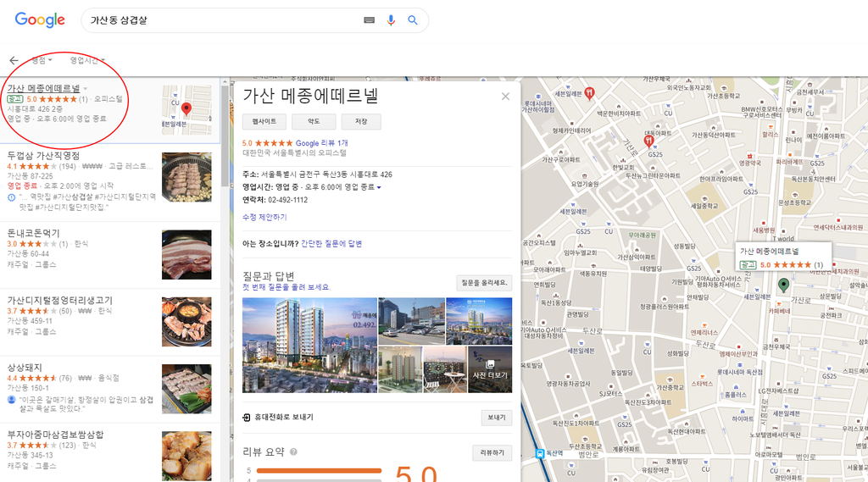This screenshot has width=868, height=482.
Task: Select the 두껍삼 가산직영점 listing title
Action: (x=43, y=156)
